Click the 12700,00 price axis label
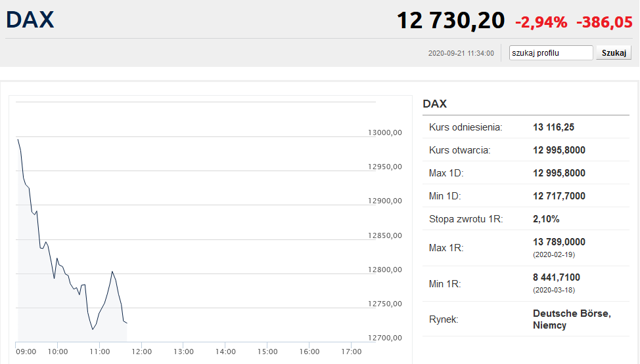 point(385,337)
